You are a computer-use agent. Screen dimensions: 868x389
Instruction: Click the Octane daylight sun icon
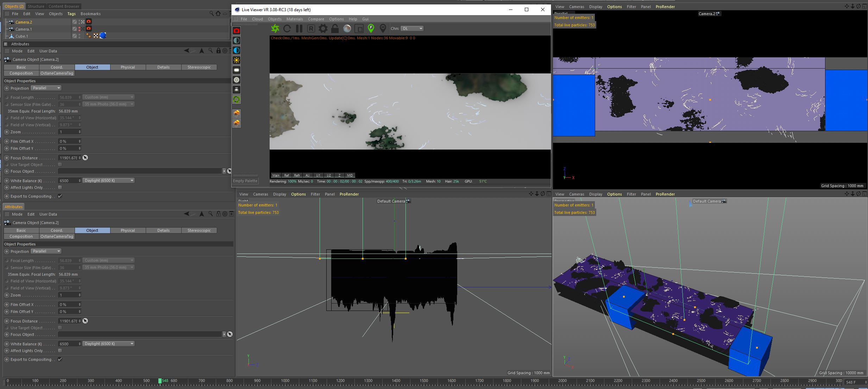coord(237,60)
